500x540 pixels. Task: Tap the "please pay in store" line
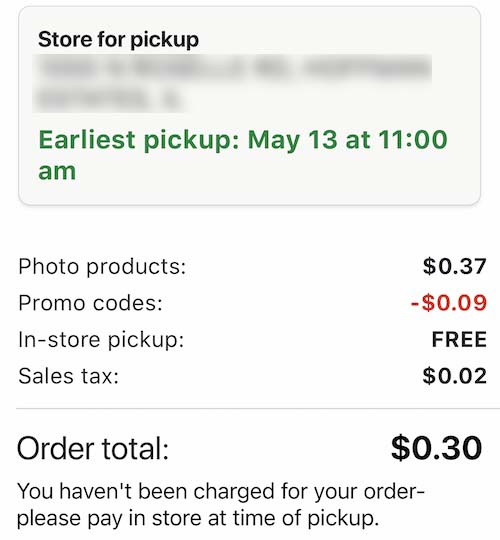click(198, 519)
